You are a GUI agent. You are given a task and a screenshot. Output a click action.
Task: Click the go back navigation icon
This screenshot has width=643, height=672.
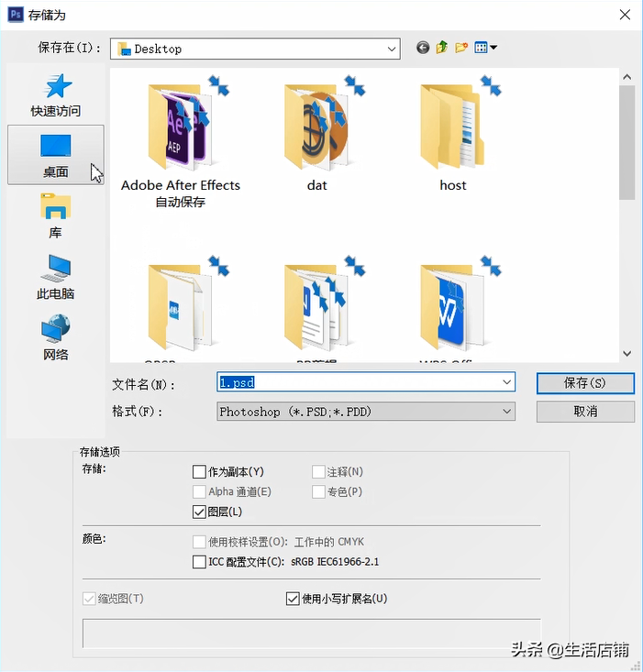pyautogui.click(x=423, y=48)
